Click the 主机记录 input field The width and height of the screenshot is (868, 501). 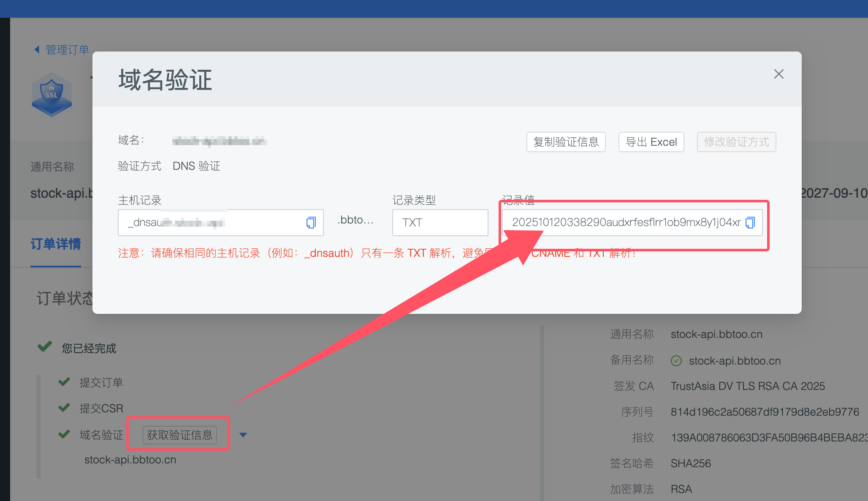click(x=211, y=223)
